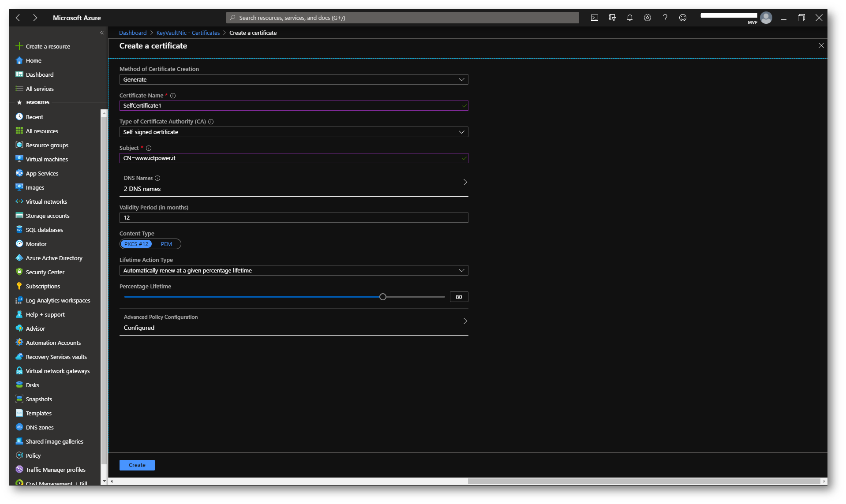The image size is (846, 504).
Task: Open Policy in sidebar
Action: [33, 455]
